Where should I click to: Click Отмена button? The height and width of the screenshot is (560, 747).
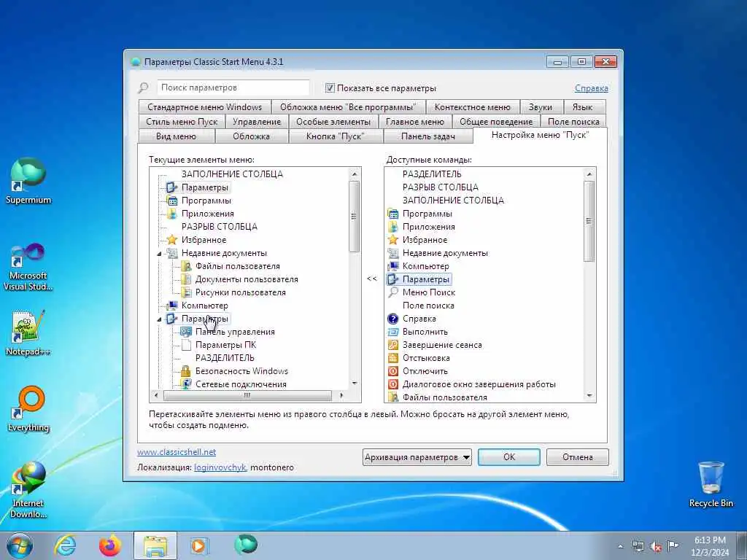point(578,457)
